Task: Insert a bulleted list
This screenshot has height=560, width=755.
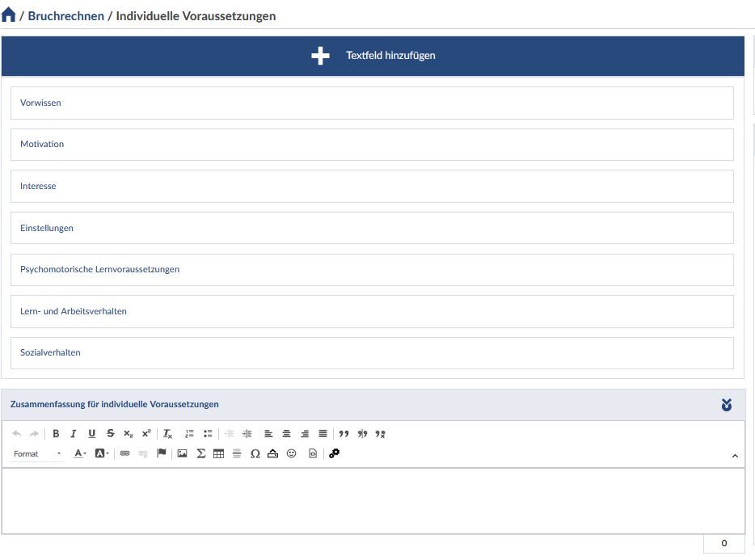Action: pos(208,434)
